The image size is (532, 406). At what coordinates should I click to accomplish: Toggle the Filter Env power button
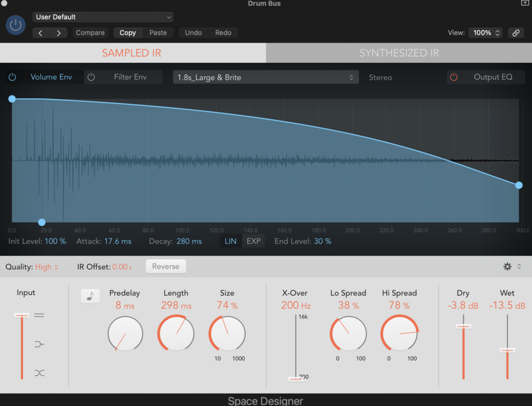click(91, 77)
